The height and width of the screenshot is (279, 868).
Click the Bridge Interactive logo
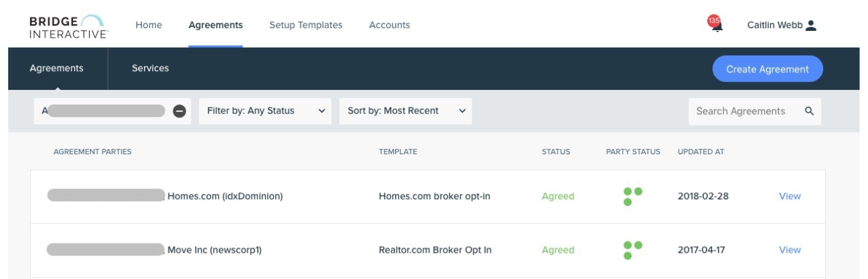(x=68, y=26)
